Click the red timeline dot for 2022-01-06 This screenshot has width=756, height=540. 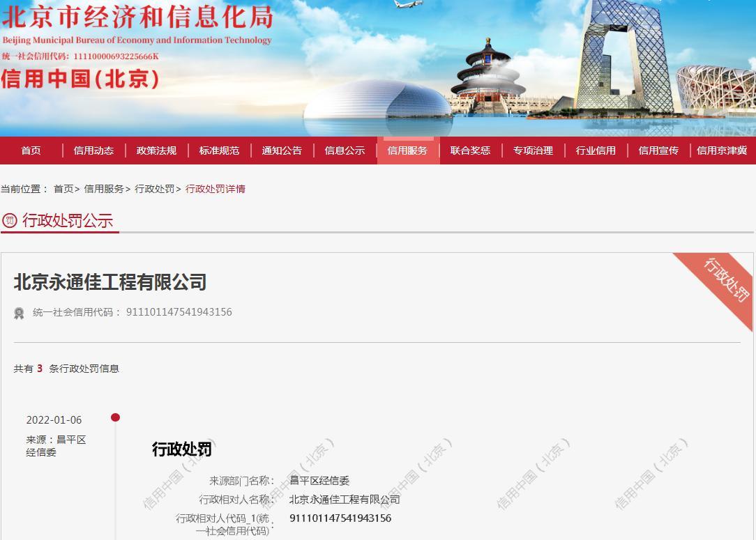point(115,417)
